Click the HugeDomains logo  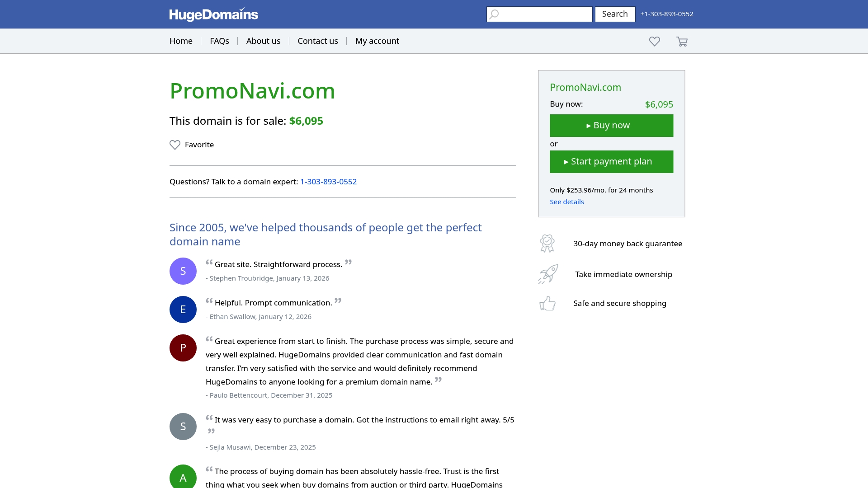coord(213,14)
